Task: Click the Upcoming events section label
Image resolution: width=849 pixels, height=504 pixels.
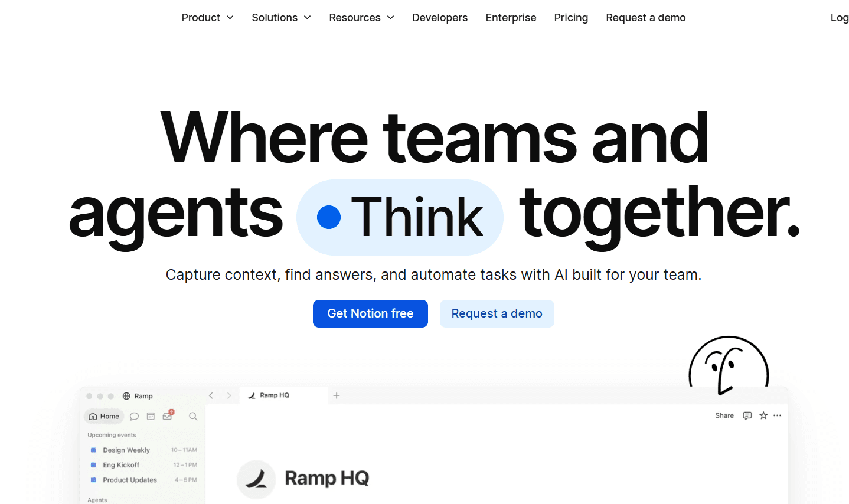Action: click(112, 435)
